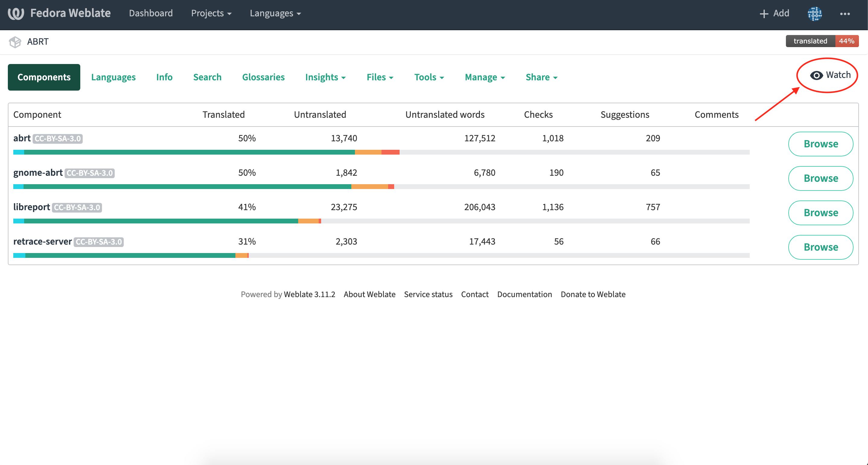Open the retrace-server component link
This screenshot has width=868, height=465.
43,242
